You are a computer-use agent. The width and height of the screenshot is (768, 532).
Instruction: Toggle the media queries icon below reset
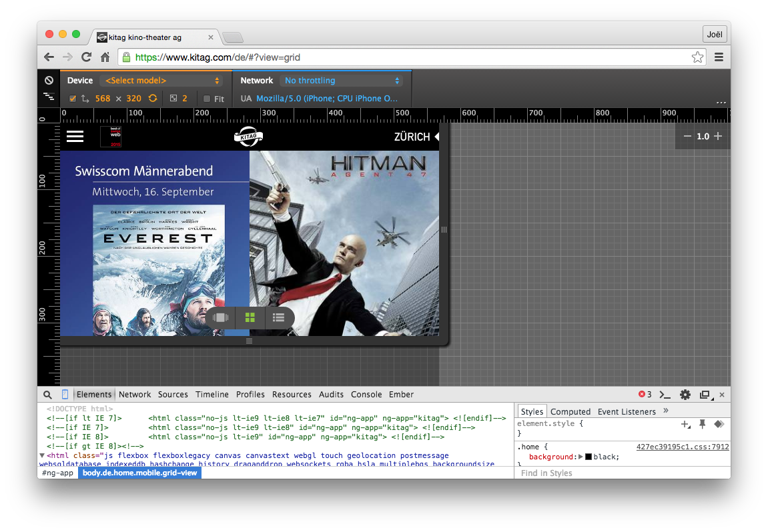coord(49,97)
